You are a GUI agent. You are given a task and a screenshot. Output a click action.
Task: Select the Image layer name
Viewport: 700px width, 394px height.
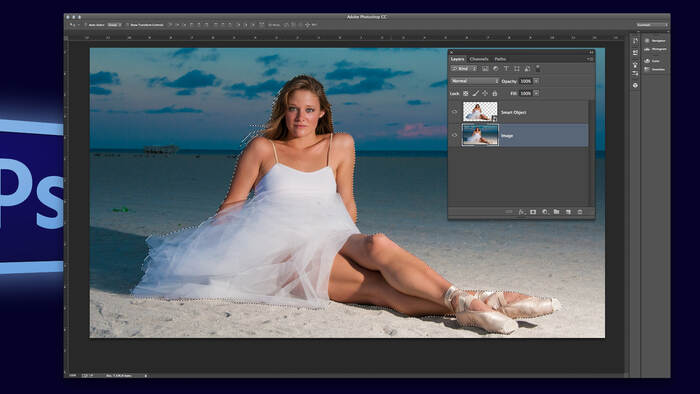click(507, 136)
